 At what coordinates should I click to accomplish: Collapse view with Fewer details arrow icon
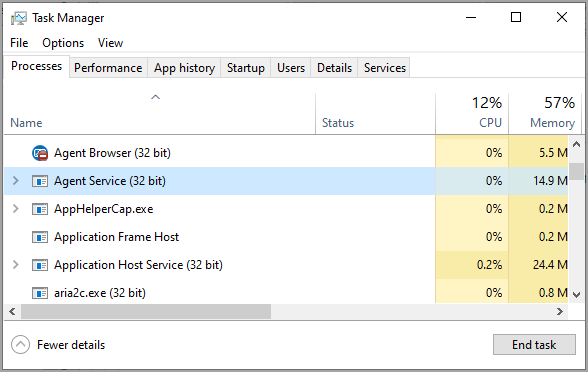20,345
